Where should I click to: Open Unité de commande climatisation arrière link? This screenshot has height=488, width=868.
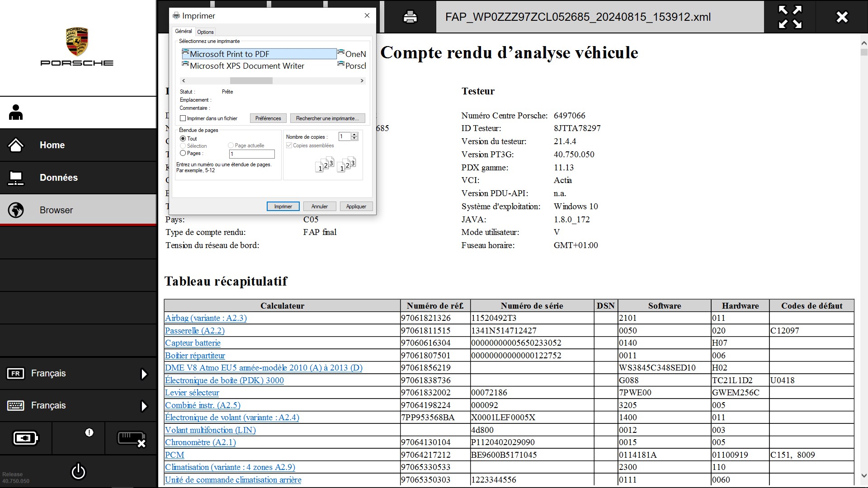click(x=233, y=480)
